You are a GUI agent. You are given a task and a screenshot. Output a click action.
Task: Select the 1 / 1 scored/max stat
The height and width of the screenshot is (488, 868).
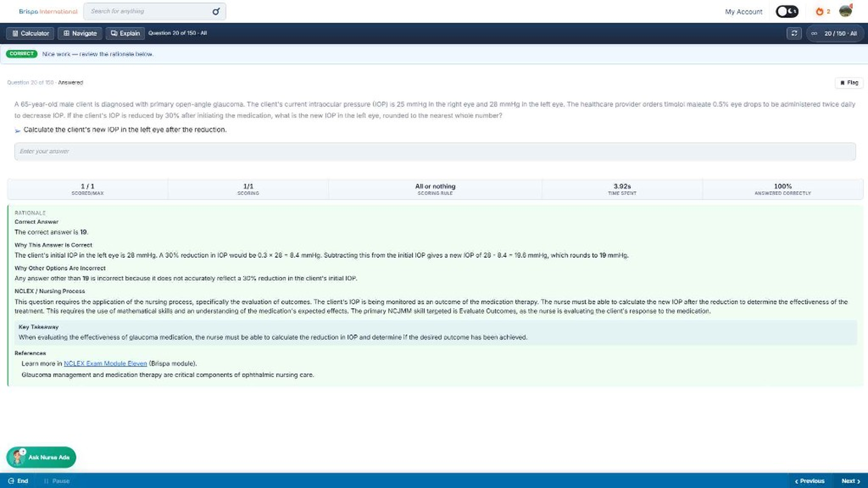click(87, 189)
